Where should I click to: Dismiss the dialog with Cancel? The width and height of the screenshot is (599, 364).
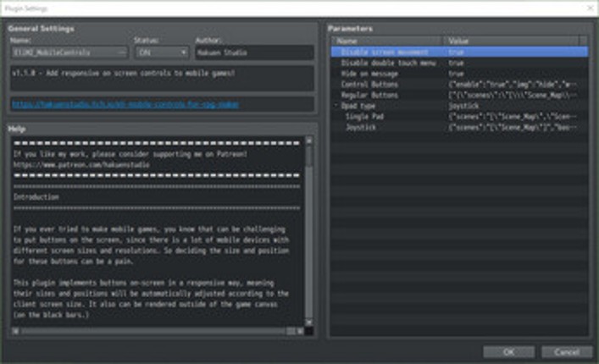[567, 352]
